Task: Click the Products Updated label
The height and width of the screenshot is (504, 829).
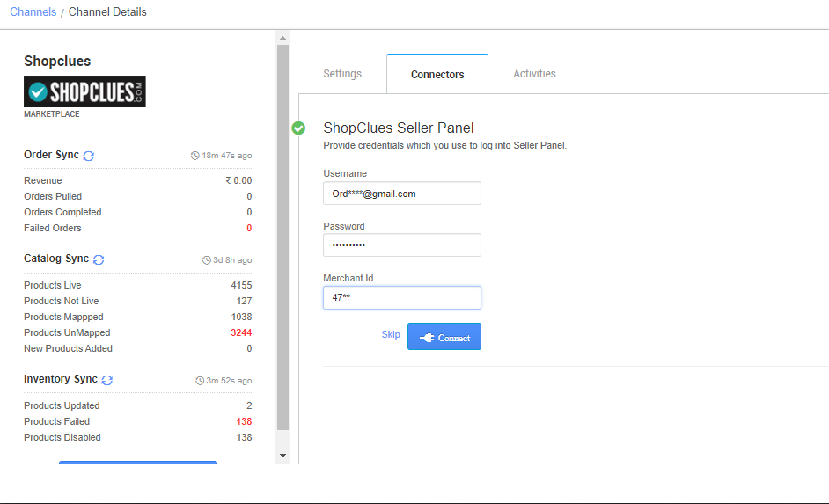Action: (x=62, y=405)
